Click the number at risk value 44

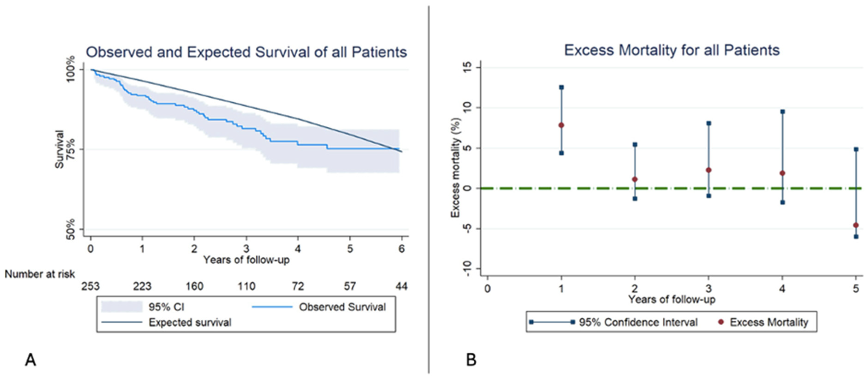tap(401, 286)
